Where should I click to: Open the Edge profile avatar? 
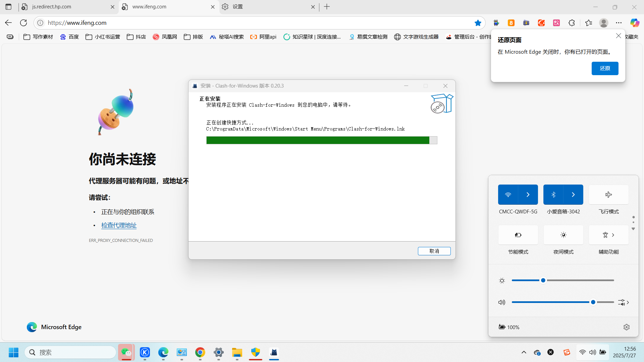[604, 23]
